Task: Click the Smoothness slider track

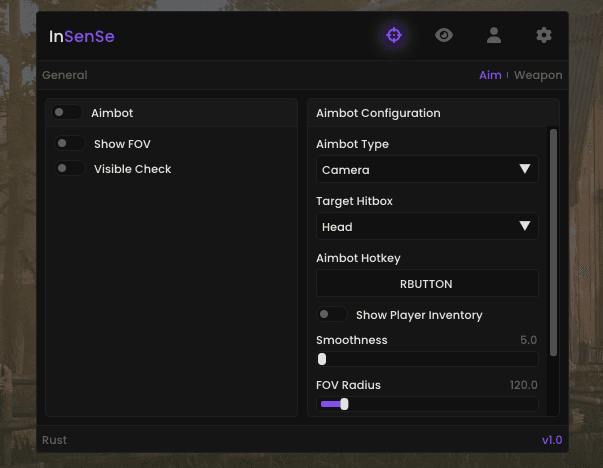Action: tap(427, 359)
